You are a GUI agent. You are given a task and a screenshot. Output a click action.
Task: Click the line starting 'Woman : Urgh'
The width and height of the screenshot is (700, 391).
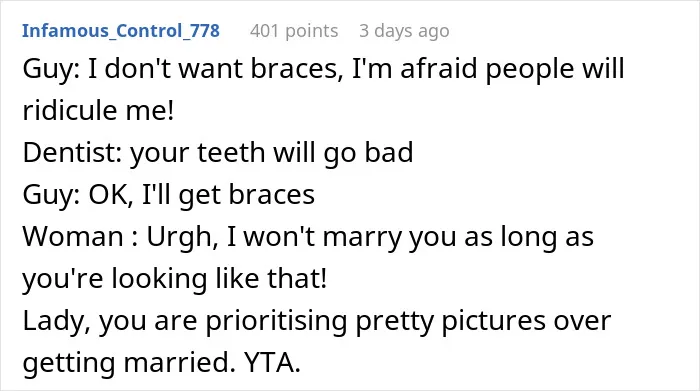(308, 237)
